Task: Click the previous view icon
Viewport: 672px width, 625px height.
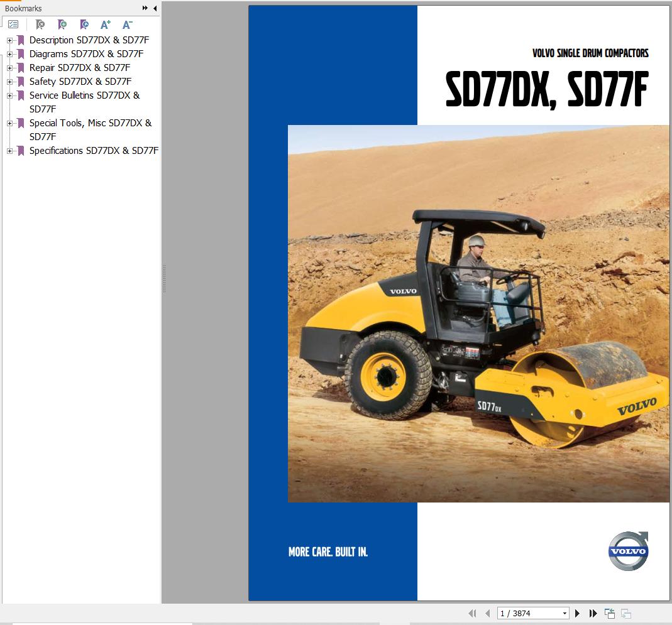Action: pos(610,614)
